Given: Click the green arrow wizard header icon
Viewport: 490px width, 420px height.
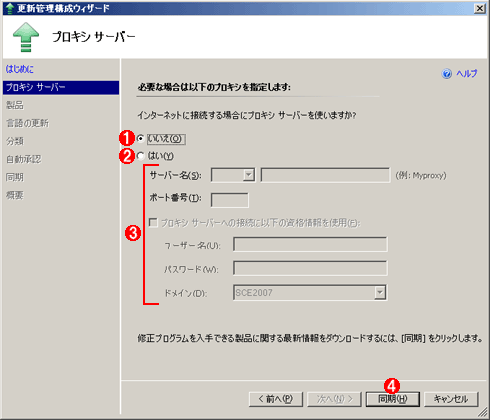Looking at the screenshot, I should [x=26, y=37].
